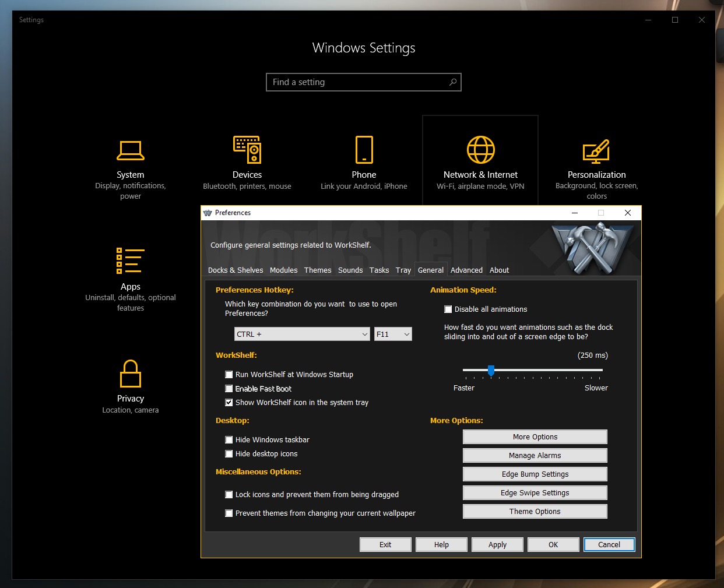
Task: Click the search magnifier icon in Settings
Action: tap(453, 82)
